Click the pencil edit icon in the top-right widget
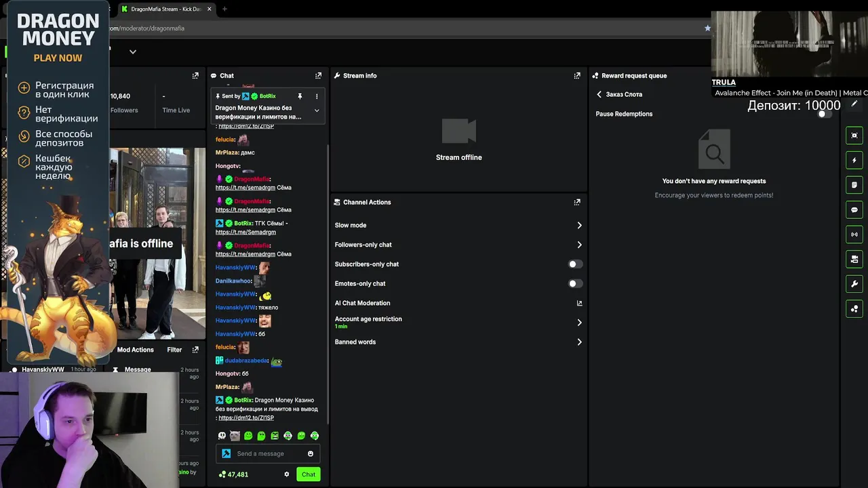Viewport: 868px width, 488px height. (854, 104)
